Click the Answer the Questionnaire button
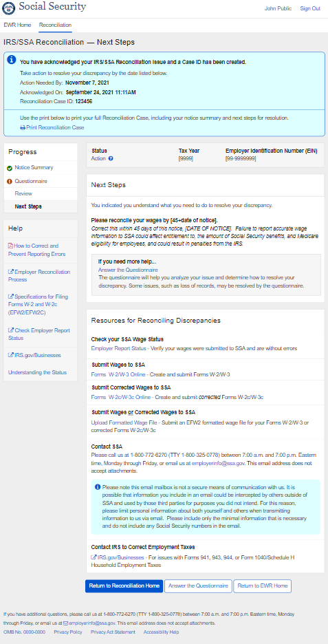 198,586
